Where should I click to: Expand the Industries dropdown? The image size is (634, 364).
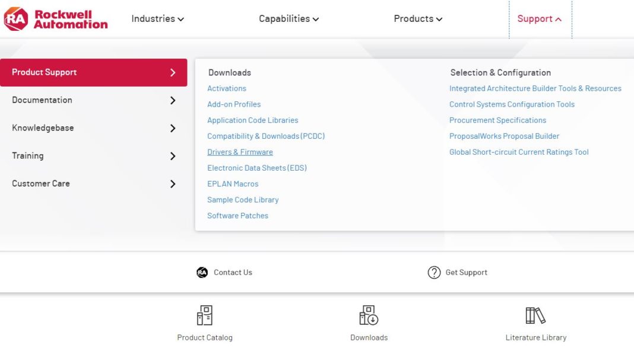[157, 18]
